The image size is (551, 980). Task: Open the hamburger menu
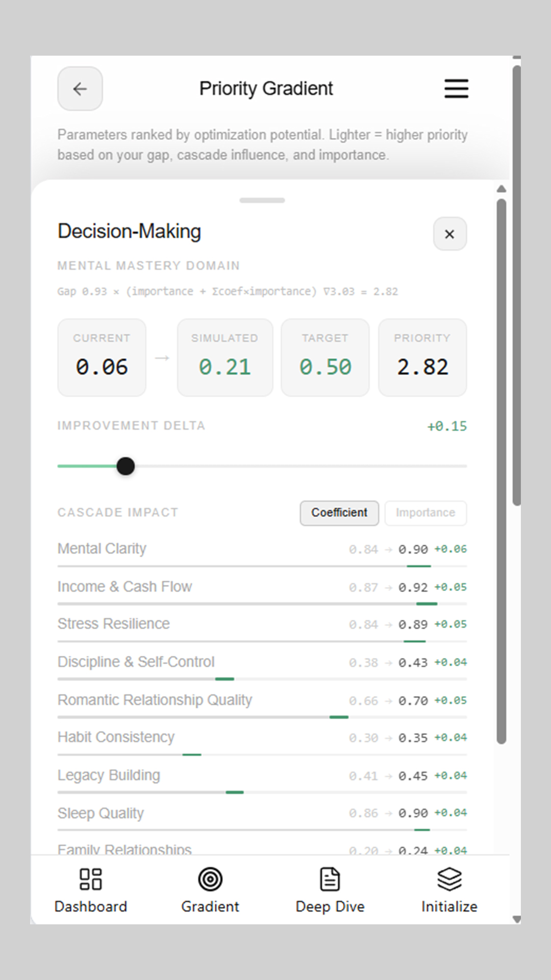[456, 89]
